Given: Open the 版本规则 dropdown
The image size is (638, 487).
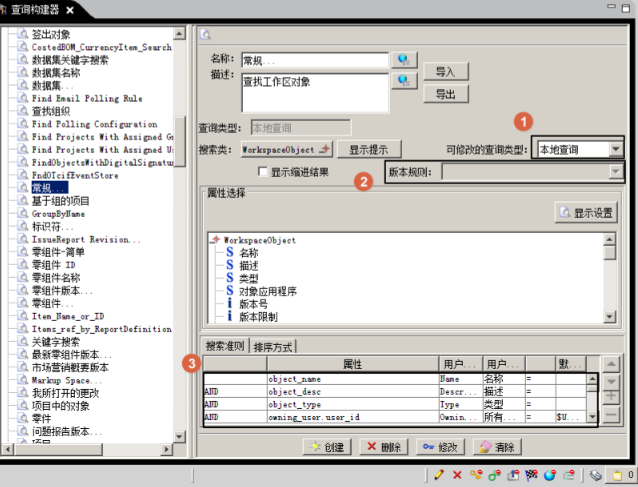Looking at the screenshot, I should coord(615,172).
